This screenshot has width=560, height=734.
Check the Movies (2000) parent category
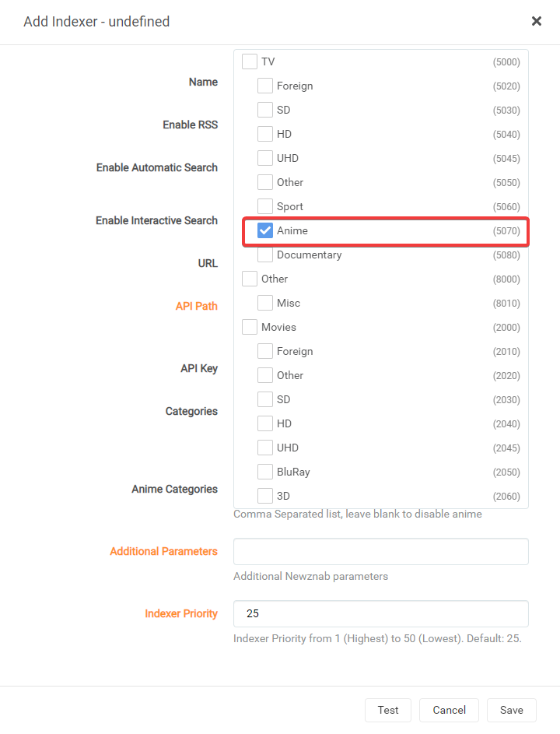250,327
